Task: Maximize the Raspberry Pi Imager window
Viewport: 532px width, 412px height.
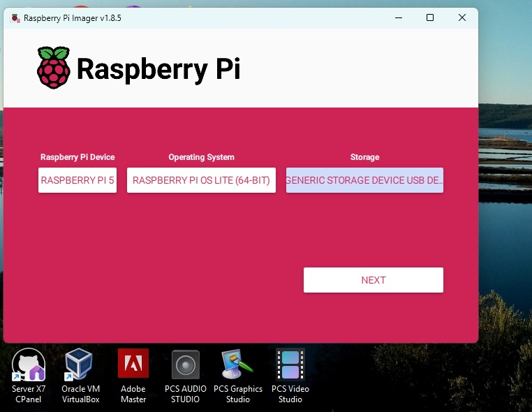Action: 430,17
